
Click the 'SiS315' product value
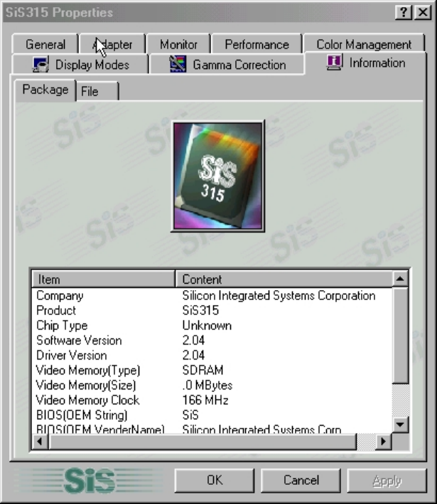coord(200,311)
